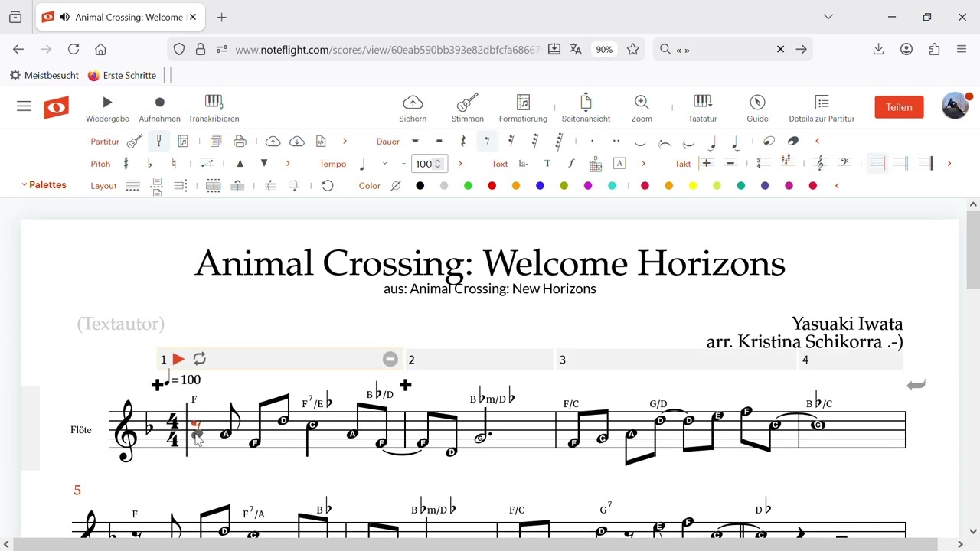Select the guitar instrument icon in Partitur row

click(135, 142)
